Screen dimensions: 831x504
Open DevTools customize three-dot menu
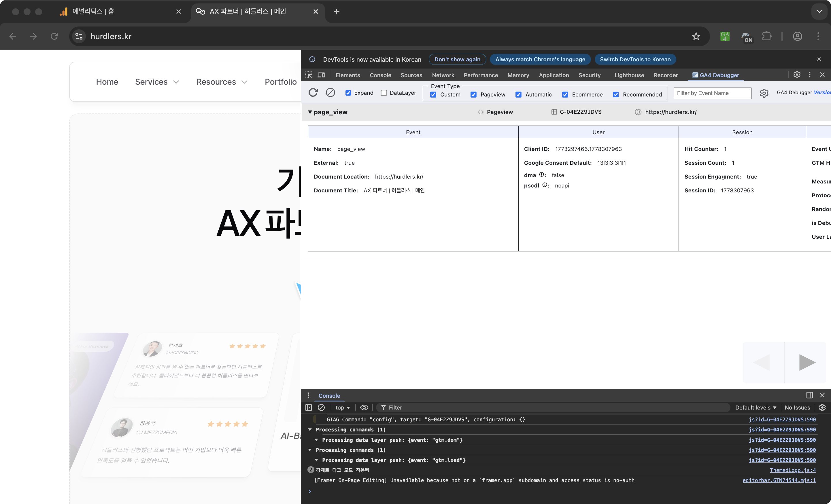coord(810,75)
